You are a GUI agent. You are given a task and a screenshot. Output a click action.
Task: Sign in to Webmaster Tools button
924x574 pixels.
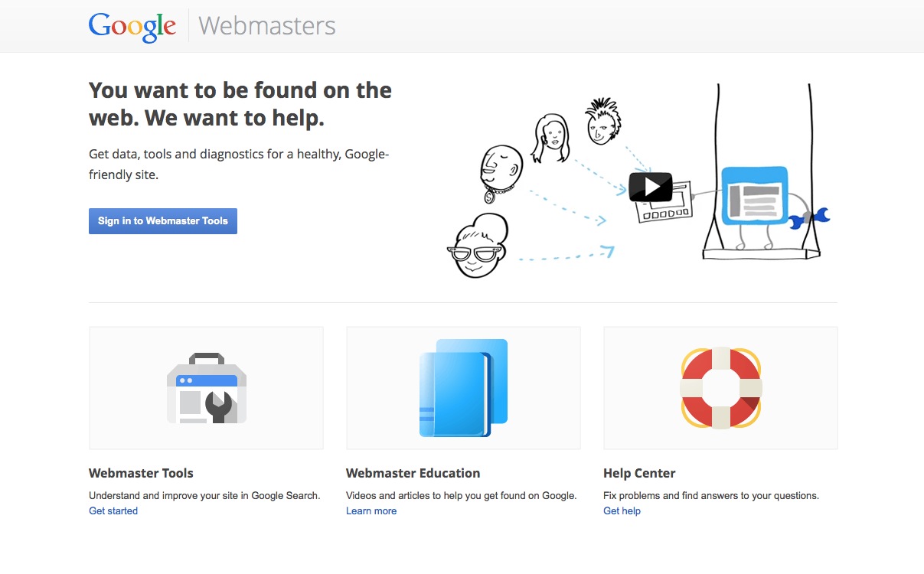(x=163, y=220)
